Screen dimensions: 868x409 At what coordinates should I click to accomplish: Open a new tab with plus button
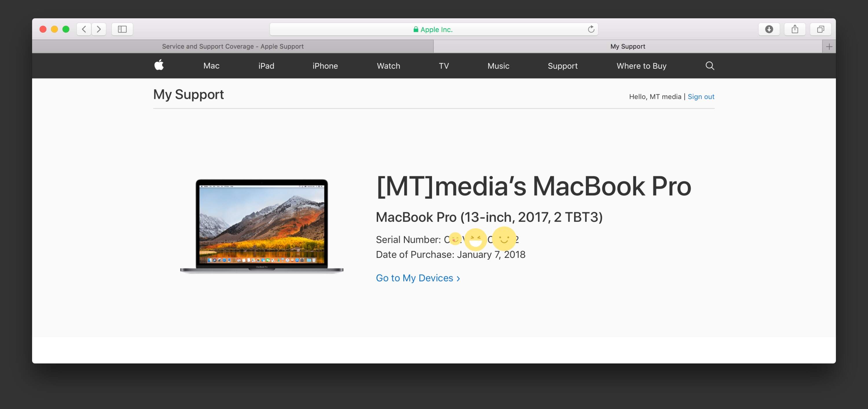tap(829, 47)
